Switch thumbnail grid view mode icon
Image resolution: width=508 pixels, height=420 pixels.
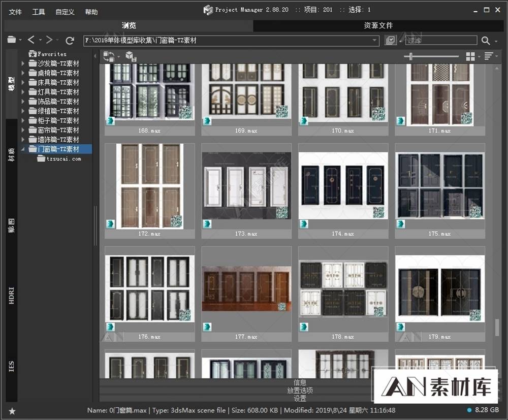pos(470,56)
